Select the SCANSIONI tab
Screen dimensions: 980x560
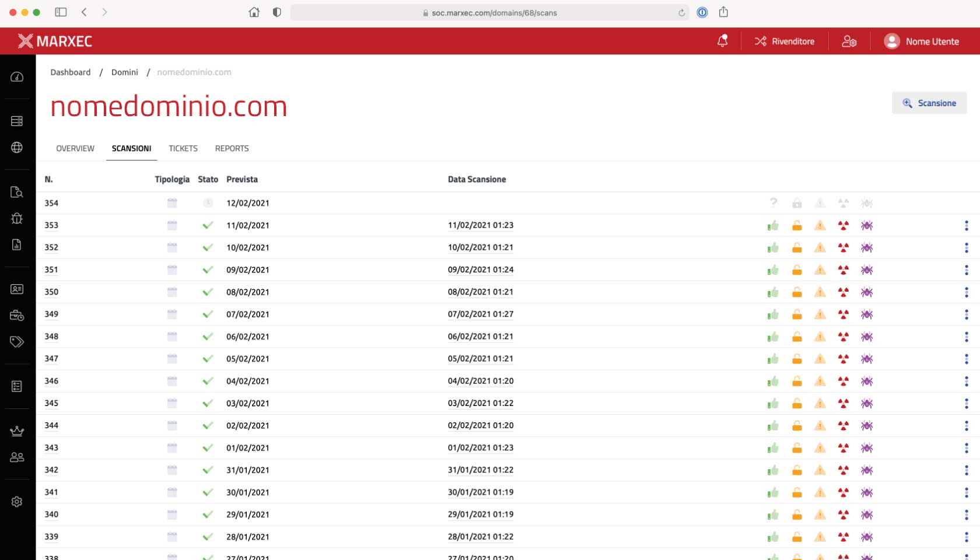point(131,148)
